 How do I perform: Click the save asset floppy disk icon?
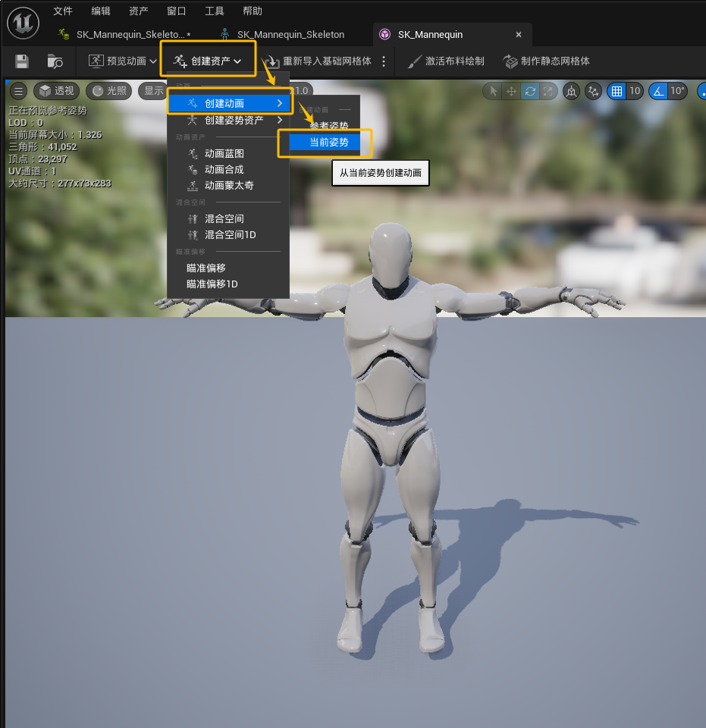point(22,61)
